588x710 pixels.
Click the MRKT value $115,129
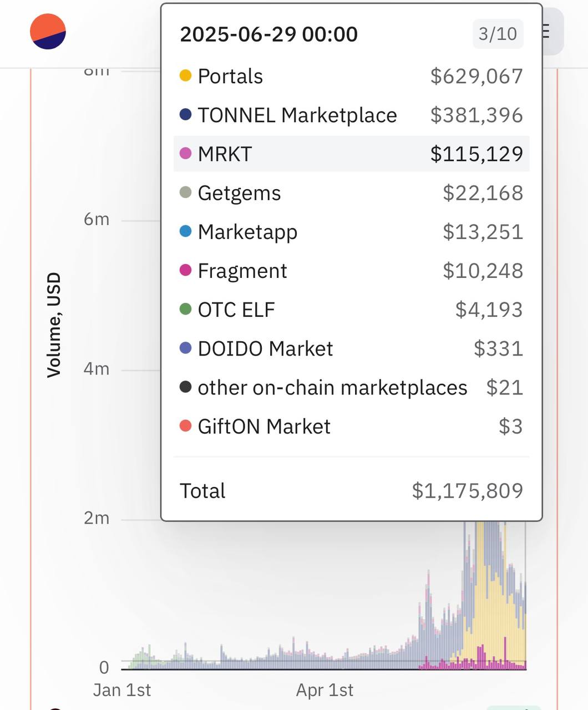(477, 154)
